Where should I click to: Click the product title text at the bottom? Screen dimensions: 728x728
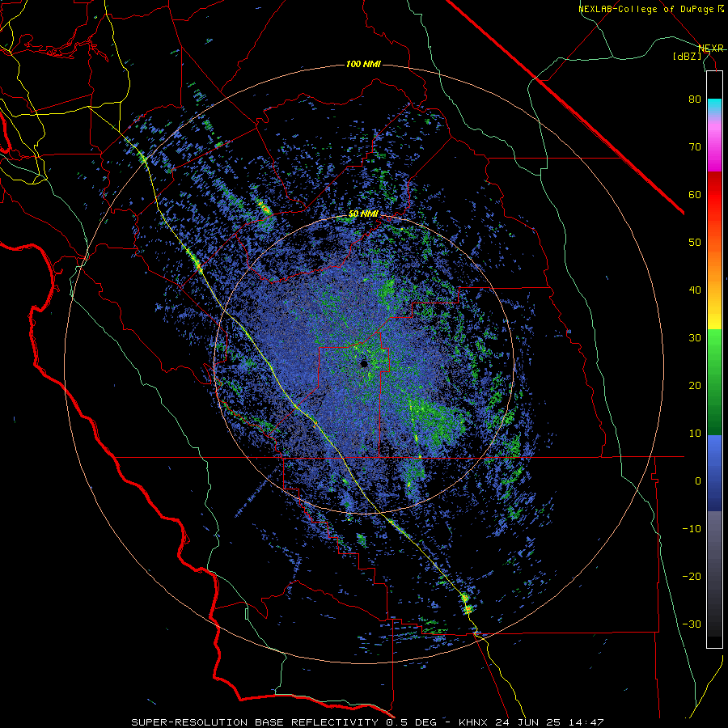click(x=367, y=722)
